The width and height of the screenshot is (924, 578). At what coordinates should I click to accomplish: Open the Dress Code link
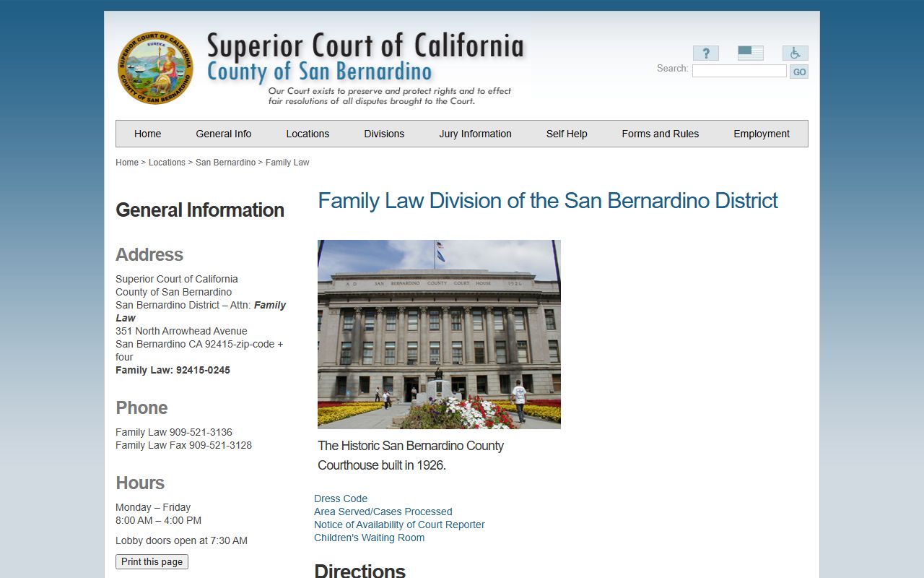click(341, 499)
